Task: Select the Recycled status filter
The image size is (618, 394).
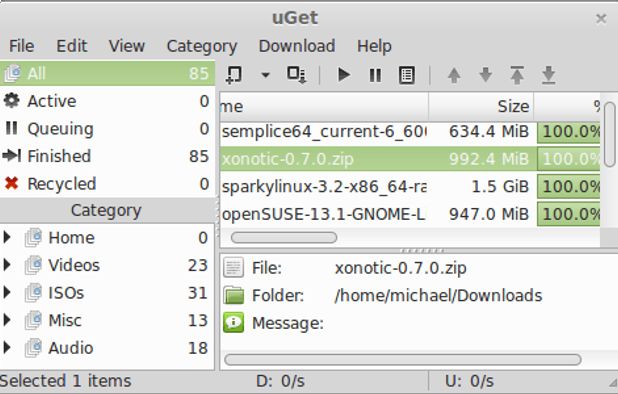Action: 107,184
